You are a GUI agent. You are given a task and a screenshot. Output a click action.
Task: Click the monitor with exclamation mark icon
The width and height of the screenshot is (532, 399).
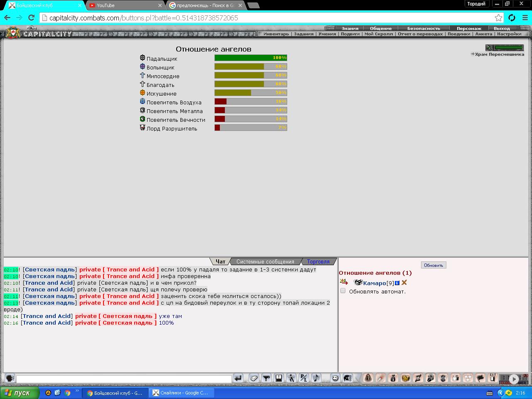(x=279, y=378)
